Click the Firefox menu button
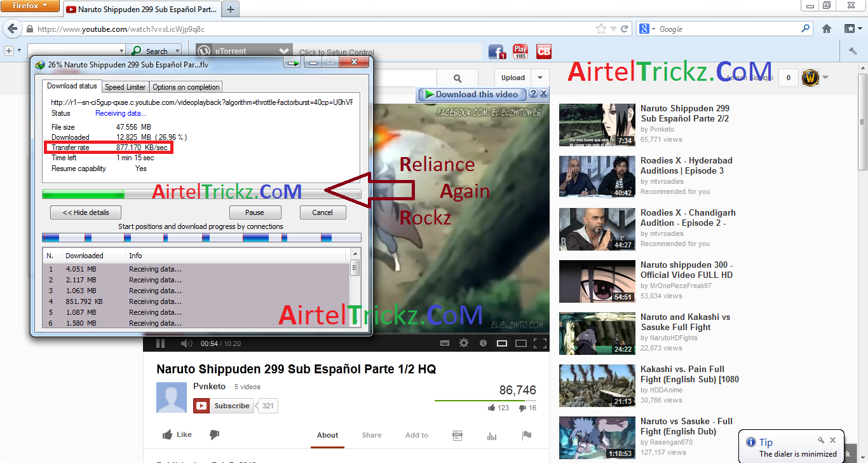Viewport: 868px width, 463px height. tap(31, 6)
